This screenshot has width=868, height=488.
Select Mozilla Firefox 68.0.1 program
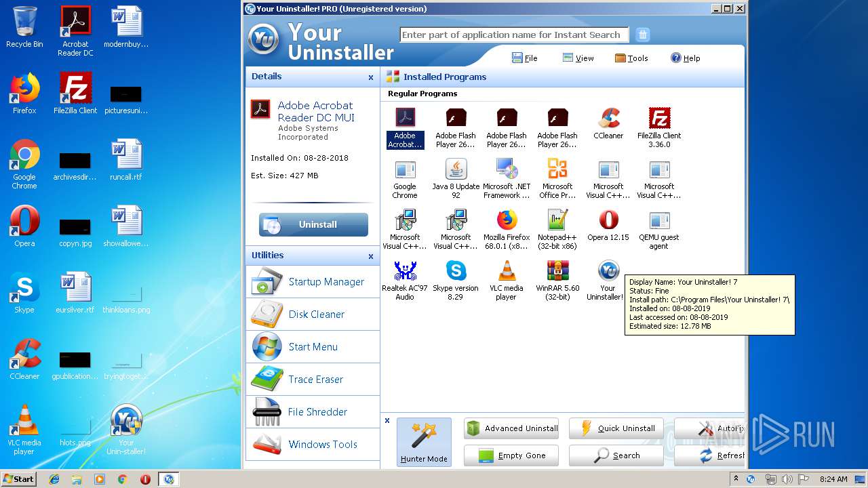(x=507, y=230)
